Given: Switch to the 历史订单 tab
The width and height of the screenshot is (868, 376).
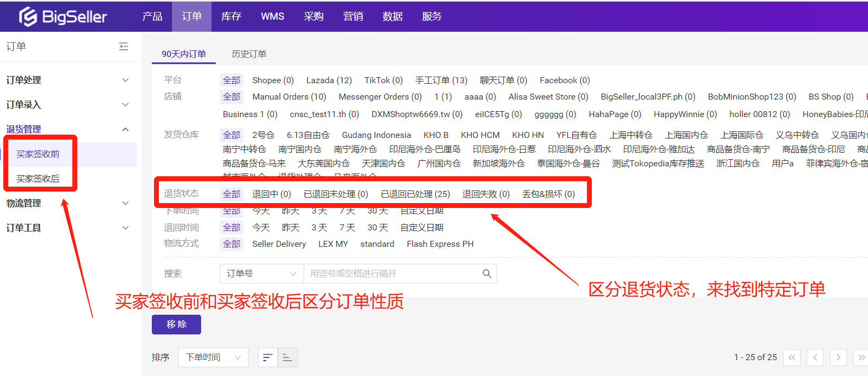Looking at the screenshot, I should [x=249, y=54].
